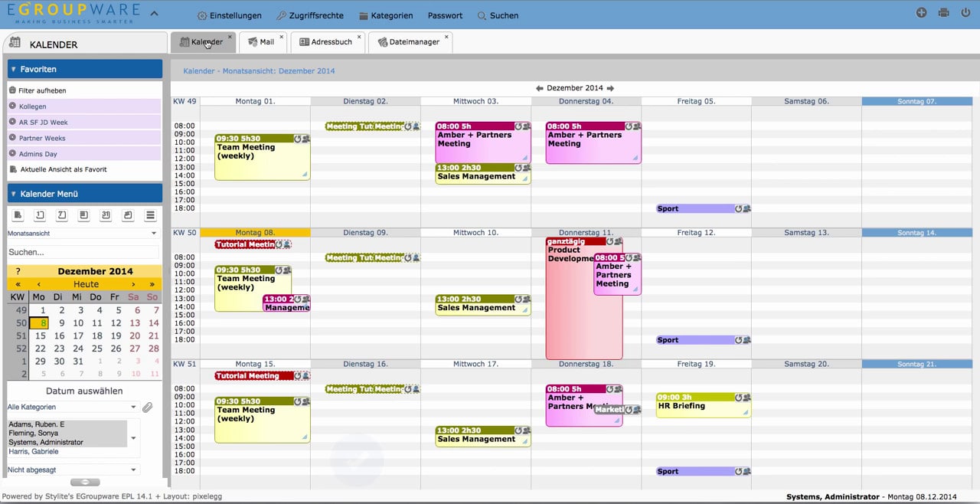
Task: Open the Monatsansicht view dropdown
Action: pos(83,234)
